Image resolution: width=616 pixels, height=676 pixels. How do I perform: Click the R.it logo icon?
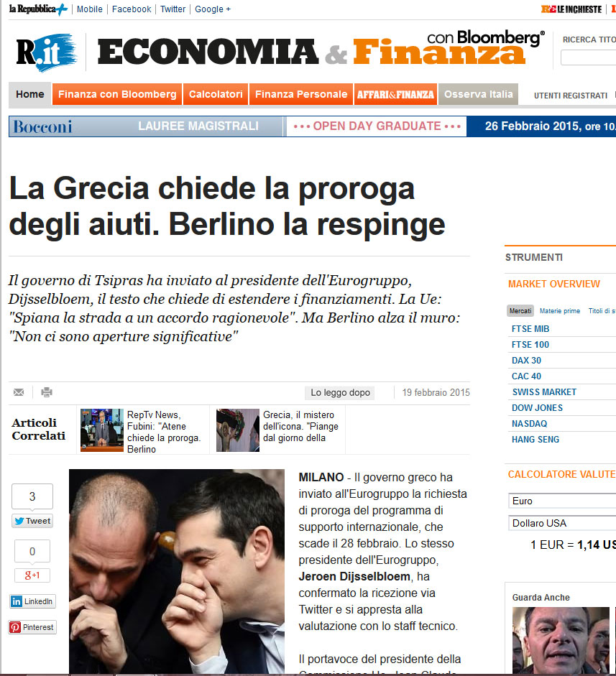click(x=47, y=52)
